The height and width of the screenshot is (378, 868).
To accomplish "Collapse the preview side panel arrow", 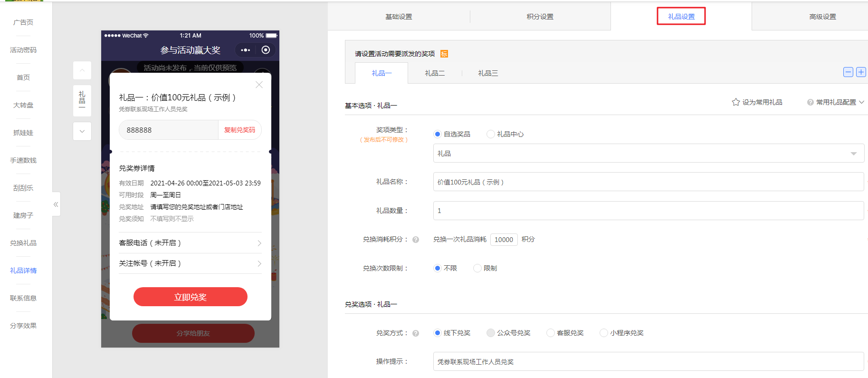I will (56, 204).
